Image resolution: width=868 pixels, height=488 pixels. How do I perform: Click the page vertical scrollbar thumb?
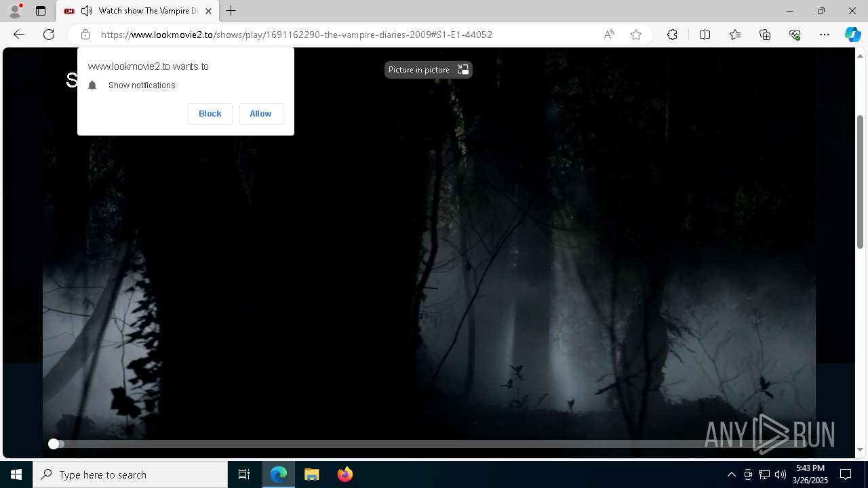tap(861, 182)
